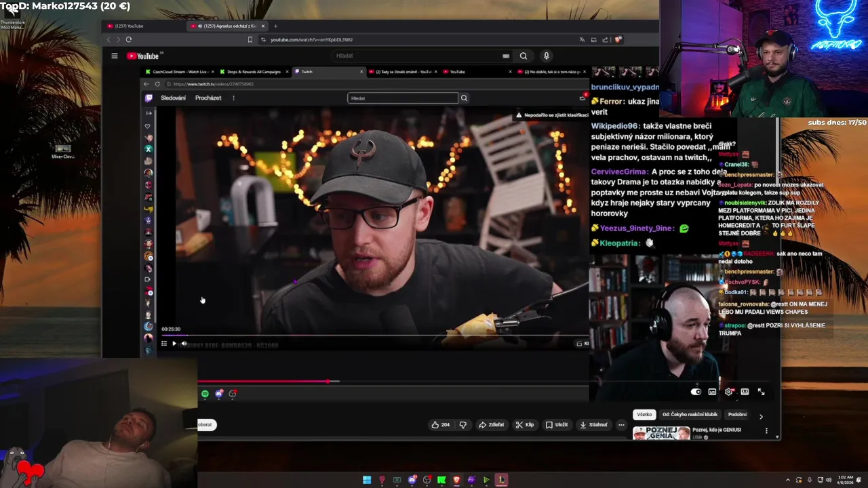Switch YouTube player to theater mode
This screenshot has width=868, height=488.
click(745, 392)
